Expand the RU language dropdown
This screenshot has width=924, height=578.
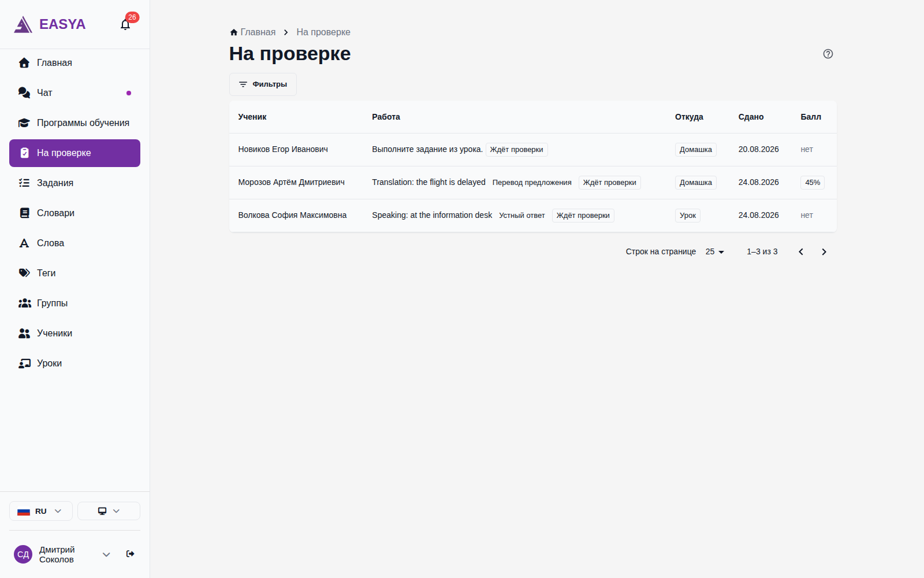(41, 511)
